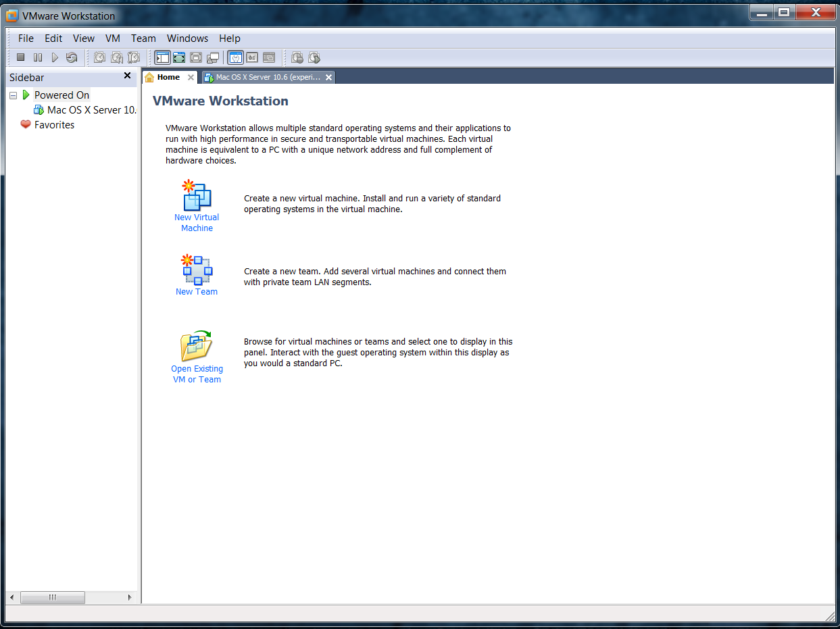This screenshot has height=629, width=840.
Task: Click the Replay clock toolbar icon
Action: pos(314,57)
